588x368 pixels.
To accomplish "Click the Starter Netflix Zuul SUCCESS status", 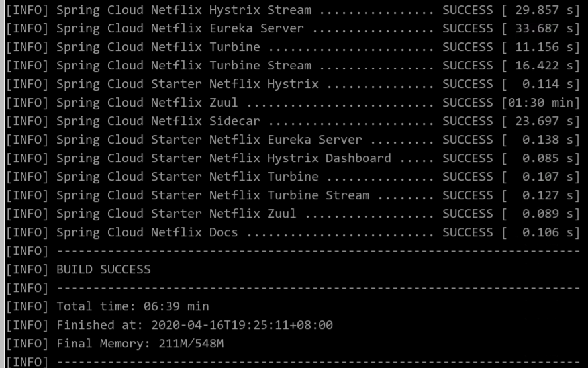I will click(467, 214).
